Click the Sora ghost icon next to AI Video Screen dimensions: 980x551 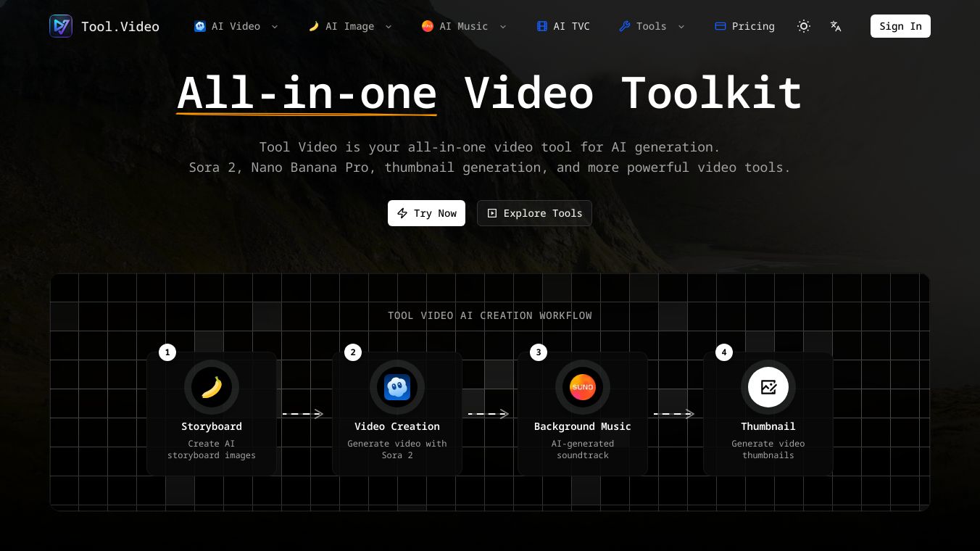click(200, 26)
